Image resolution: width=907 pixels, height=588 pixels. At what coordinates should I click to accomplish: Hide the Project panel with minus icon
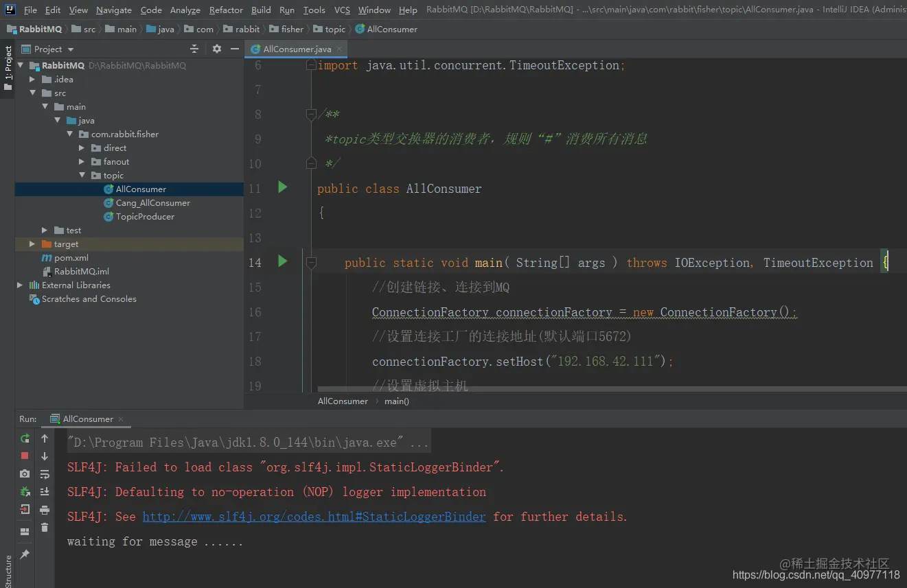coord(235,49)
